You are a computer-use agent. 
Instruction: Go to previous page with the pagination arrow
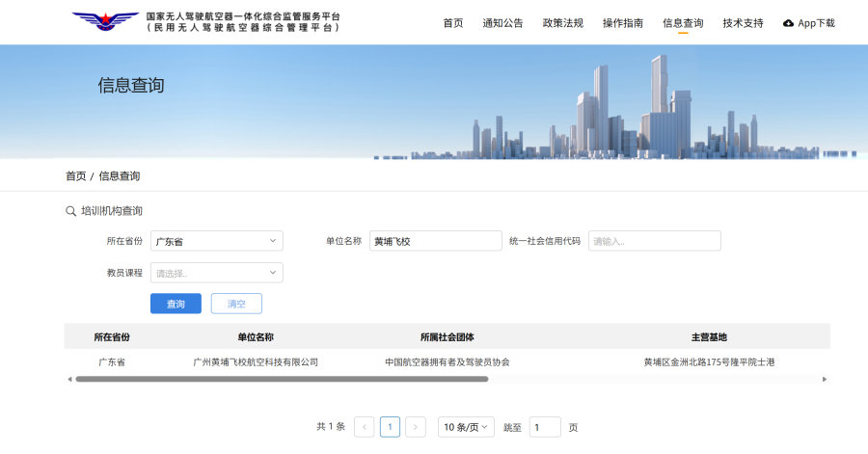(365, 427)
